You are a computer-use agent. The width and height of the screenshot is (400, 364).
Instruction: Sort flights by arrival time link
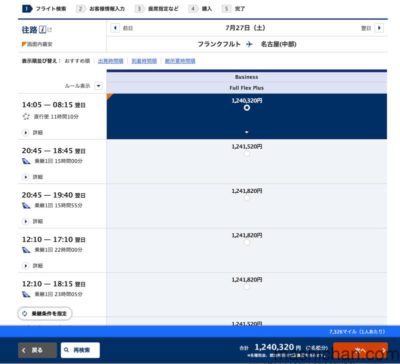144,61
